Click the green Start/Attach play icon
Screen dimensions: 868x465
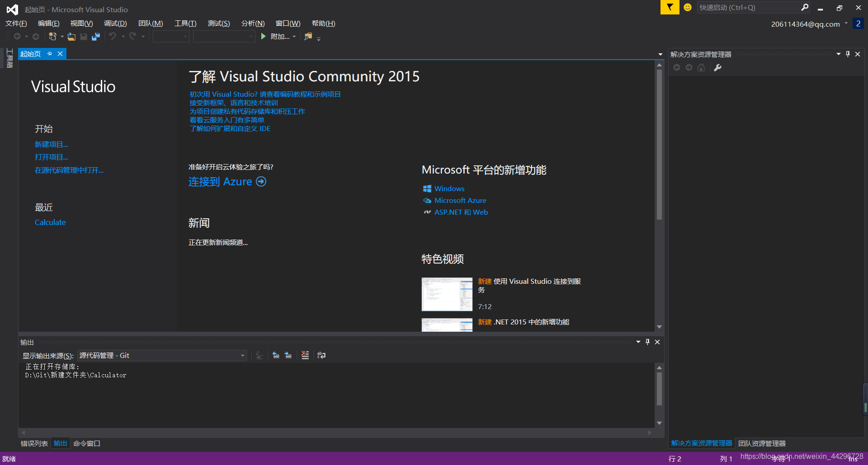(263, 36)
